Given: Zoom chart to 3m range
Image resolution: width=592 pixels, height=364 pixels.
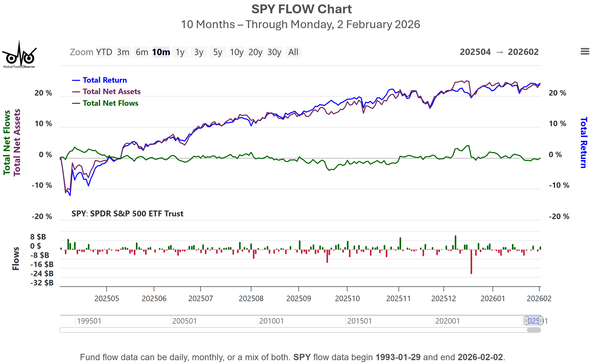Looking at the screenshot, I should (123, 52).
